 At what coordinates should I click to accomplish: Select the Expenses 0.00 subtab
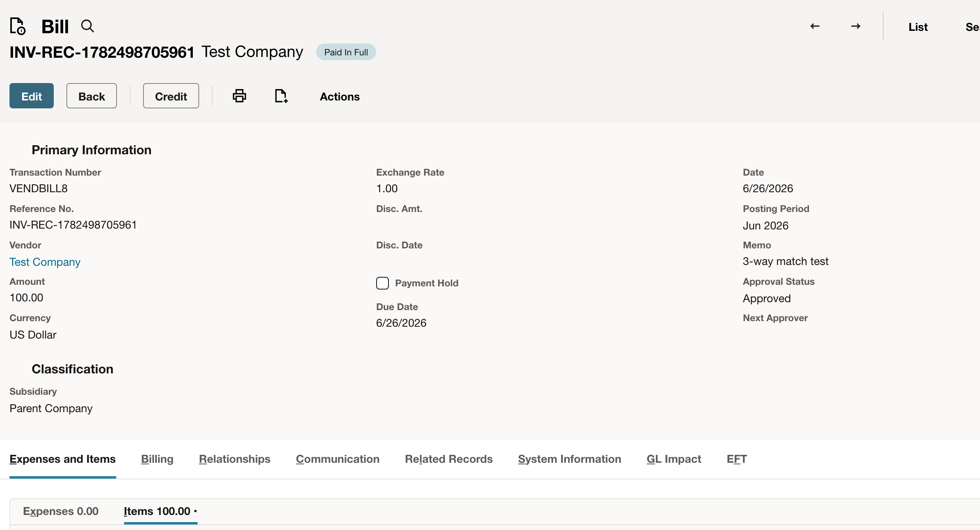pos(61,511)
